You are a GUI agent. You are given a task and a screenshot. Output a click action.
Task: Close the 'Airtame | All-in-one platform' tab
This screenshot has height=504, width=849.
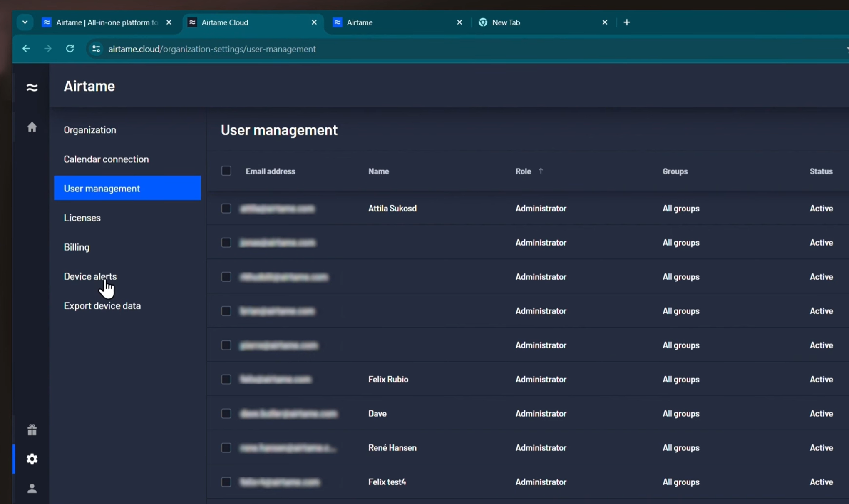point(169,22)
